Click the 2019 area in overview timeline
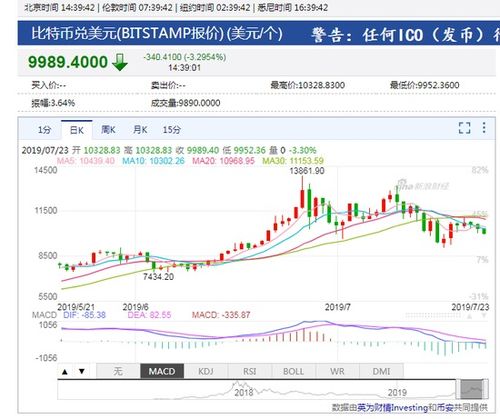Image resolution: width=500 pixels, height=419 pixels. [397, 392]
